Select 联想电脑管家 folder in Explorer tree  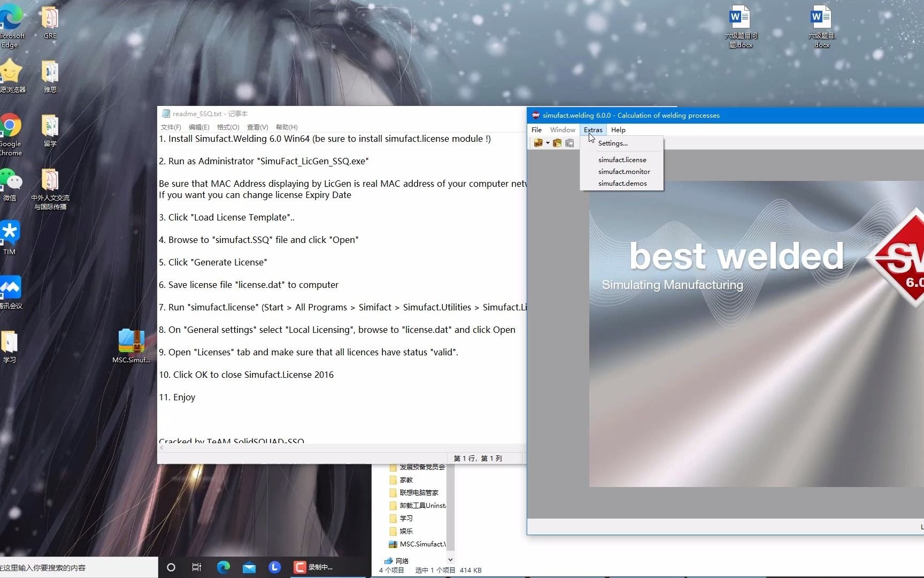414,492
